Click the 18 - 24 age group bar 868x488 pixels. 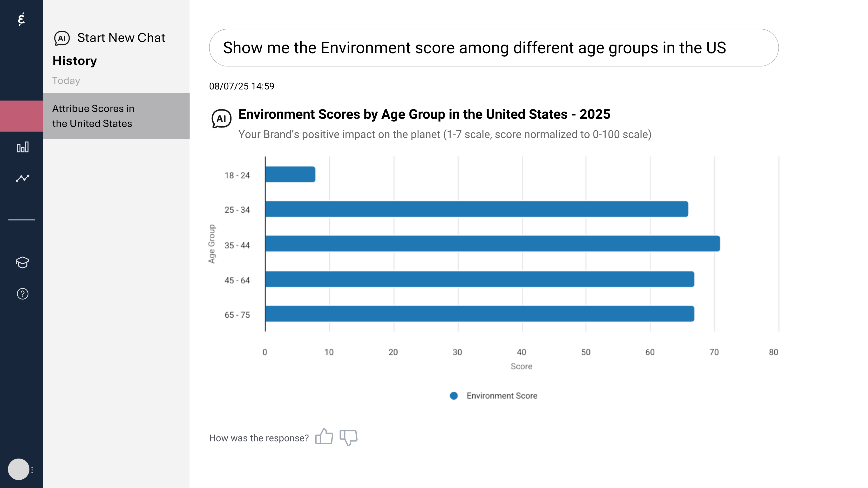click(290, 174)
